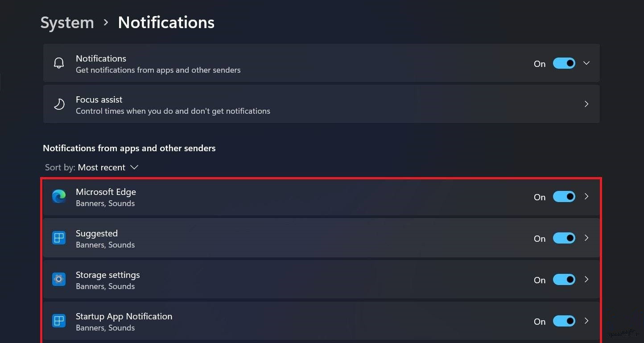The width and height of the screenshot is (644, 343).
Task: Click the Storage settings gear icon
Action: (x=58, y=279)
